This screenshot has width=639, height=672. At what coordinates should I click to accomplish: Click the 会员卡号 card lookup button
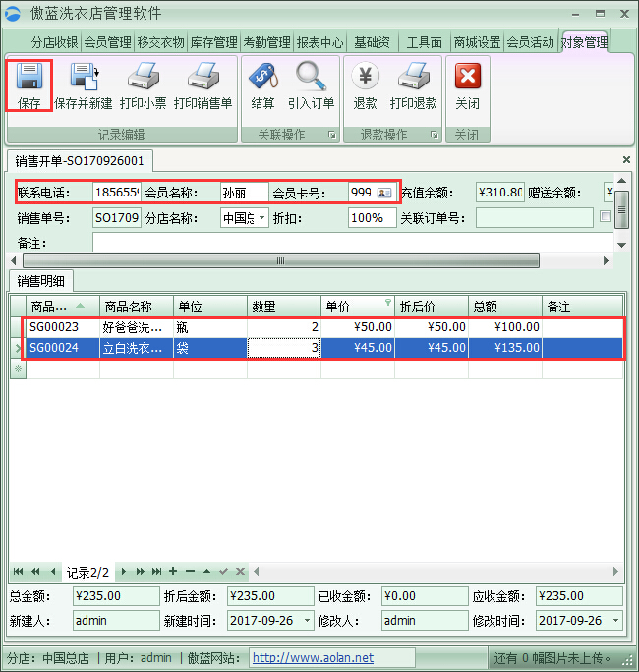[384, 193]
